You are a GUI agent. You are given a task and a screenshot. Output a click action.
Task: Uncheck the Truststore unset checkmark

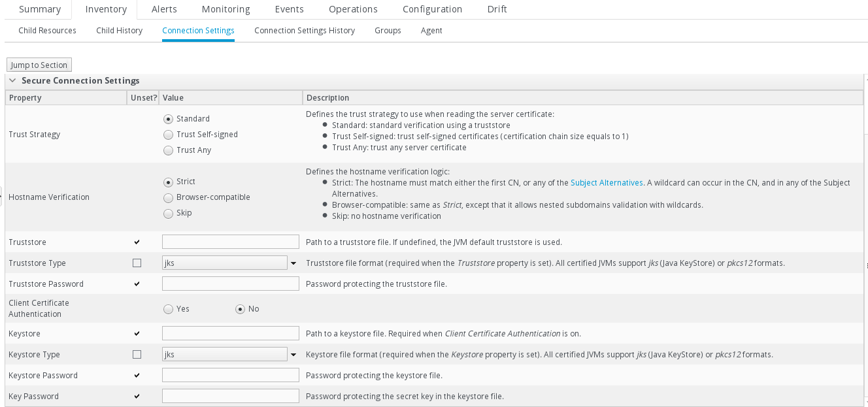[137, 242]
